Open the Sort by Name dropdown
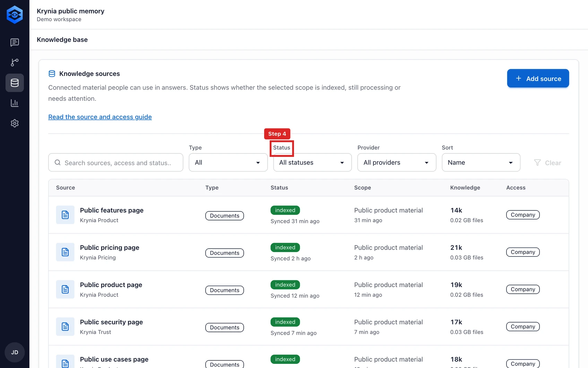The image size is (588, 368). coord(481,162)
